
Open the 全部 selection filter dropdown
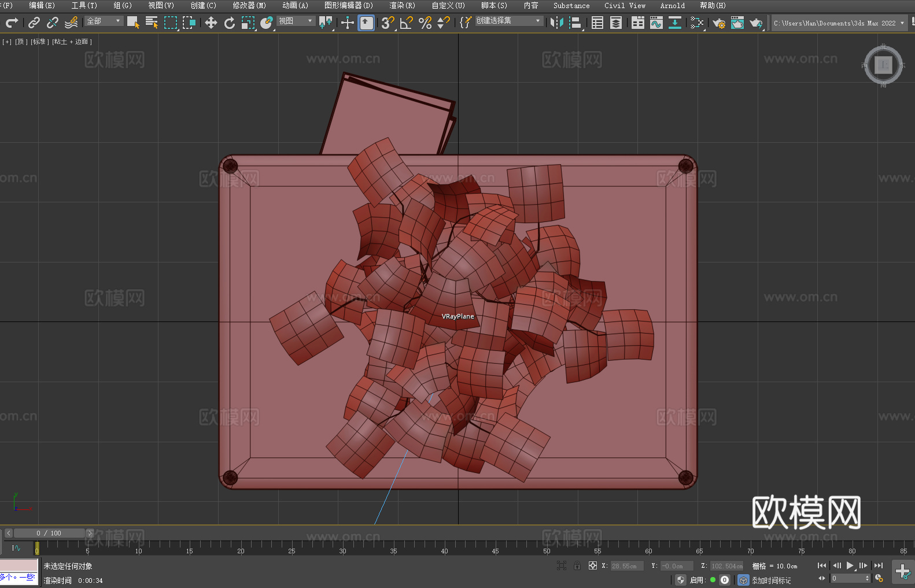[x=104, y=21]
